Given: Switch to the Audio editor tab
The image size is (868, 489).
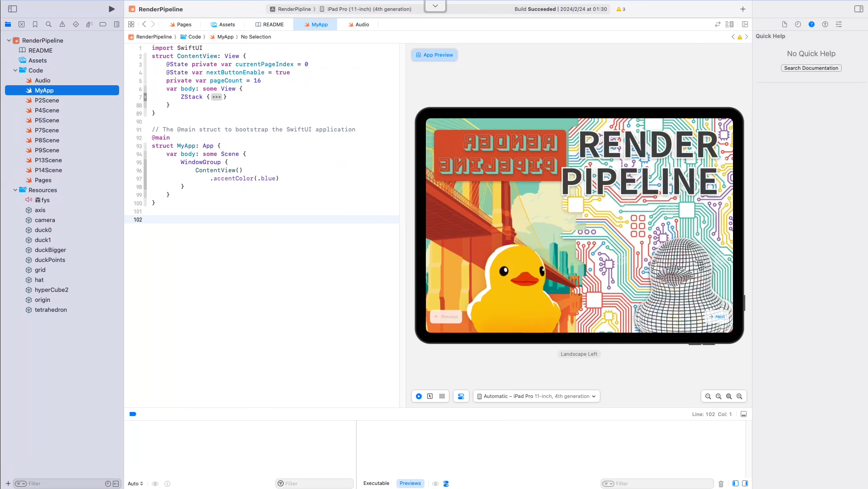Looking at the screenshot, I should click(358, 24).
